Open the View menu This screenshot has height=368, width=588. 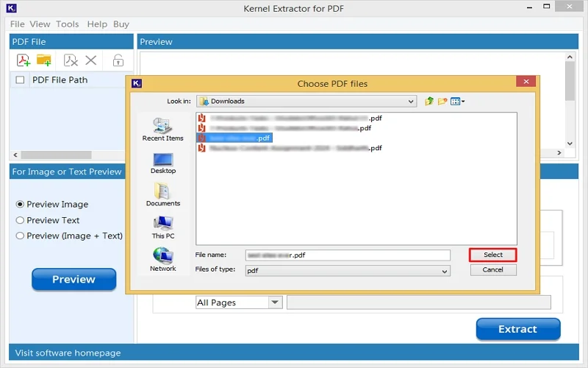[x=40, y=24]
